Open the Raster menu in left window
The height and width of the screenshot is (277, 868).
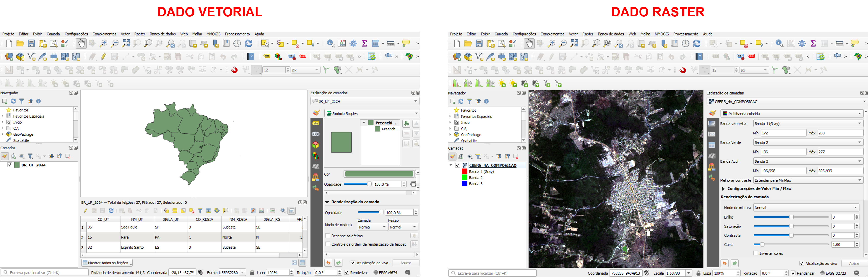pos(140,34)
